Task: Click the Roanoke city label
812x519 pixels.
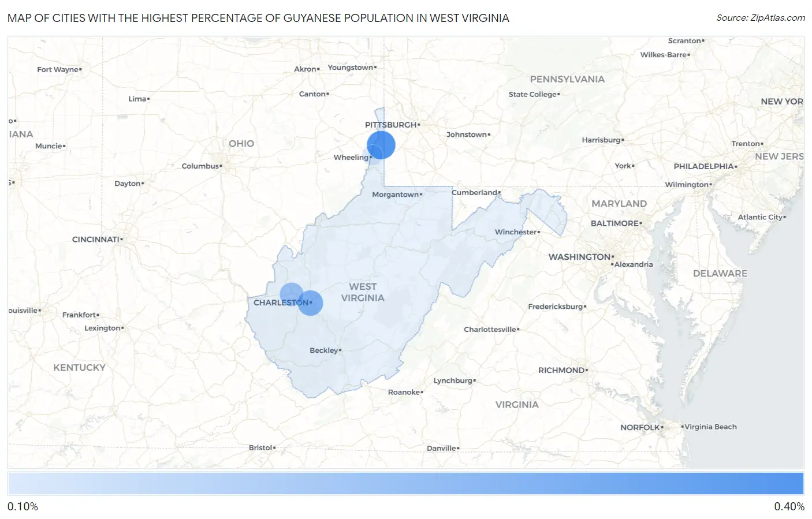Action: [x=404, y=392]
